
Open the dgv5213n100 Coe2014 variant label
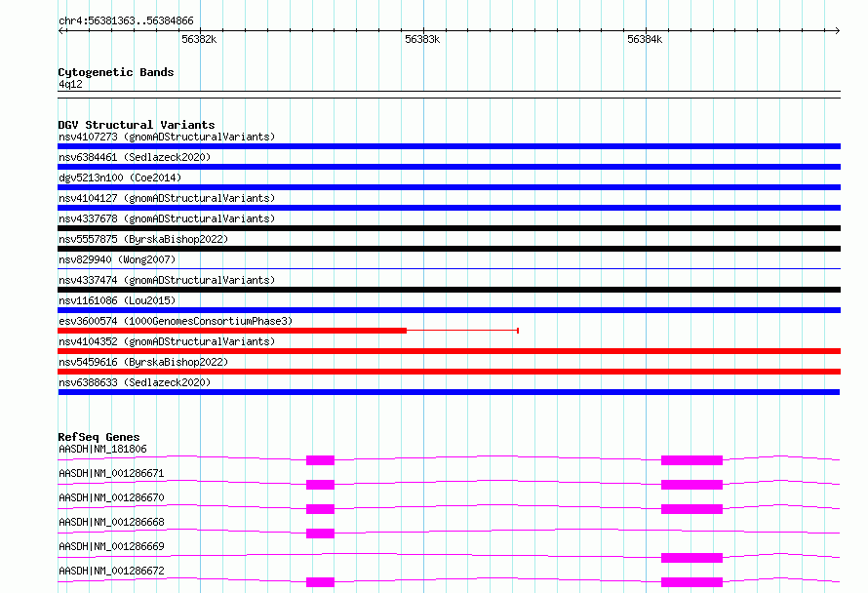pos(120,178)
